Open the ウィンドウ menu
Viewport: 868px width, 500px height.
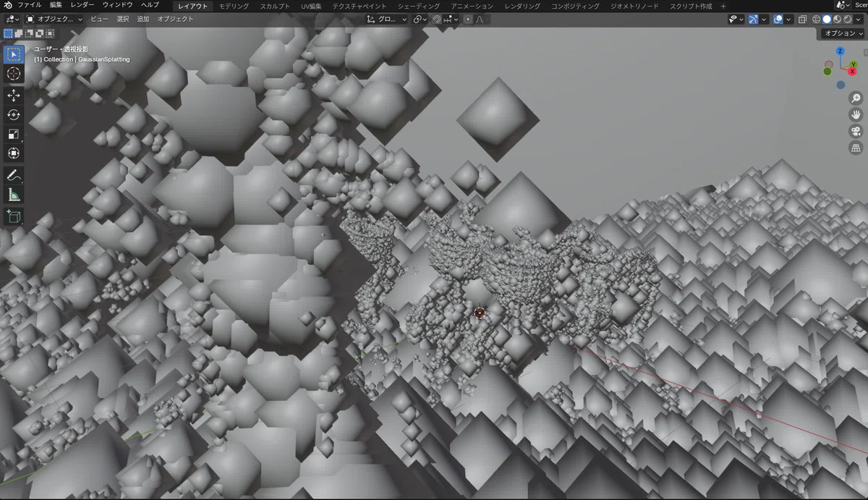pyautogui.click(x=116, y=5)
